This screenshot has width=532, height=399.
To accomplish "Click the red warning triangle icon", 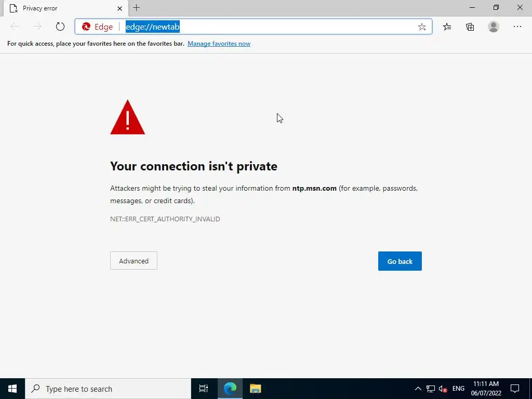I will pyautogui.click(x=128, y=117).
